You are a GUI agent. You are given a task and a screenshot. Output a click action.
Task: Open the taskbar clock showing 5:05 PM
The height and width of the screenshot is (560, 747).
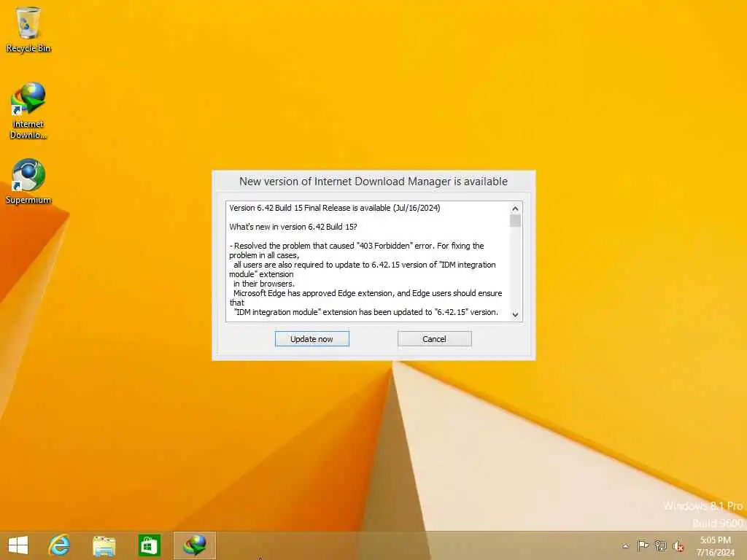[x=715, y=545]
